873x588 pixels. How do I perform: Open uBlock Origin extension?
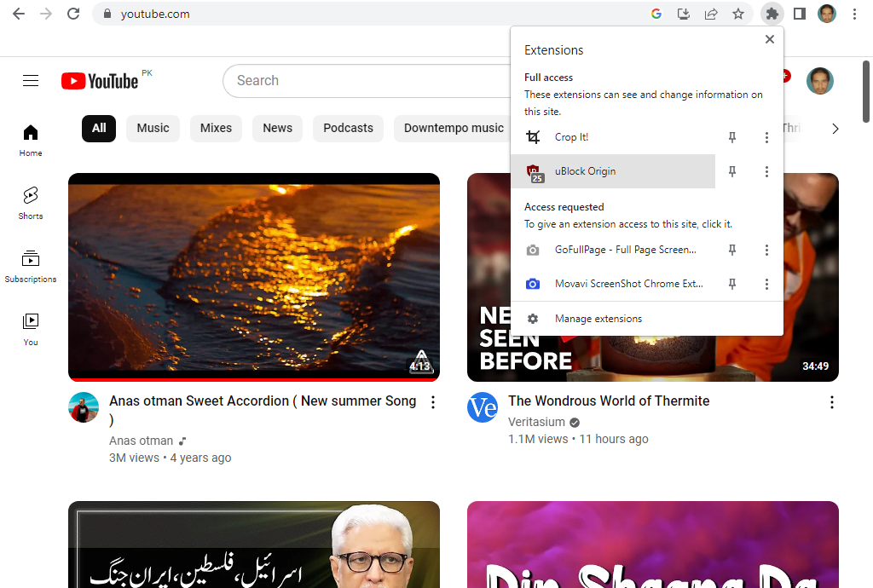coord(612,171)
